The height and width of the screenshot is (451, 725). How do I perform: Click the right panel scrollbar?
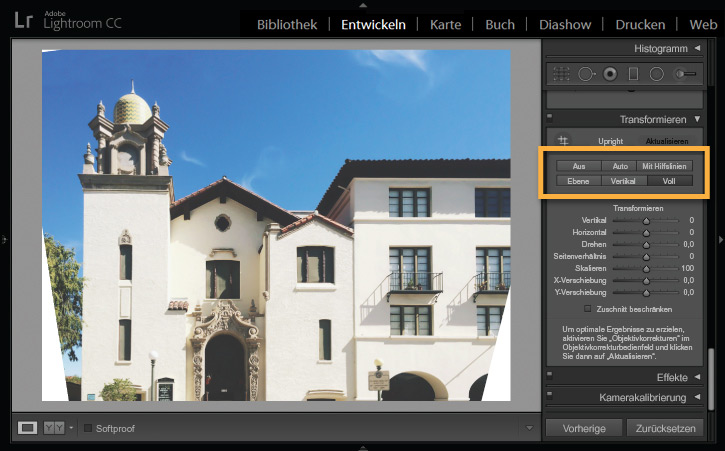[x=711, y=378]
